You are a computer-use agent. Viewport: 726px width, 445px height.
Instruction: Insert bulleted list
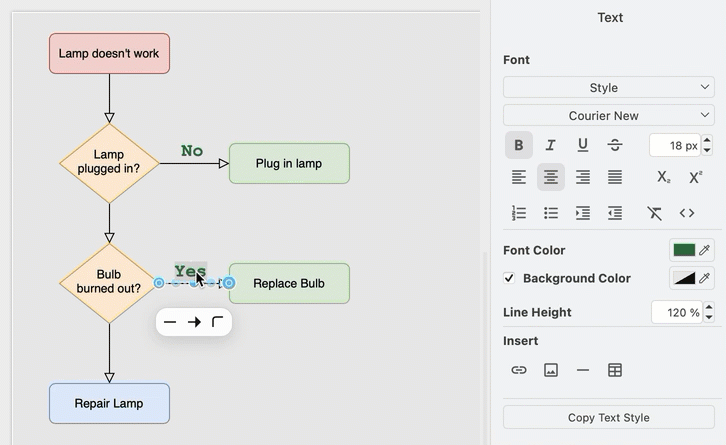[x=551, y=213]
